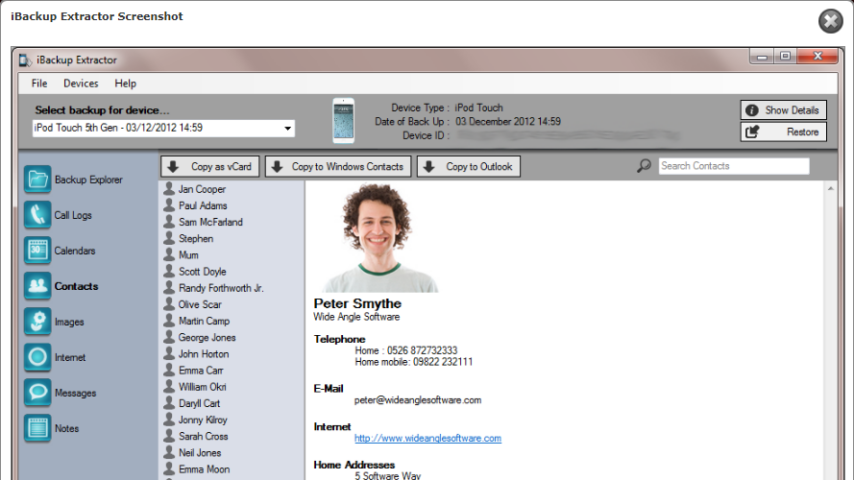
Task: Open the Help menu
Action: pyautogui.click(x=125, y=83)
